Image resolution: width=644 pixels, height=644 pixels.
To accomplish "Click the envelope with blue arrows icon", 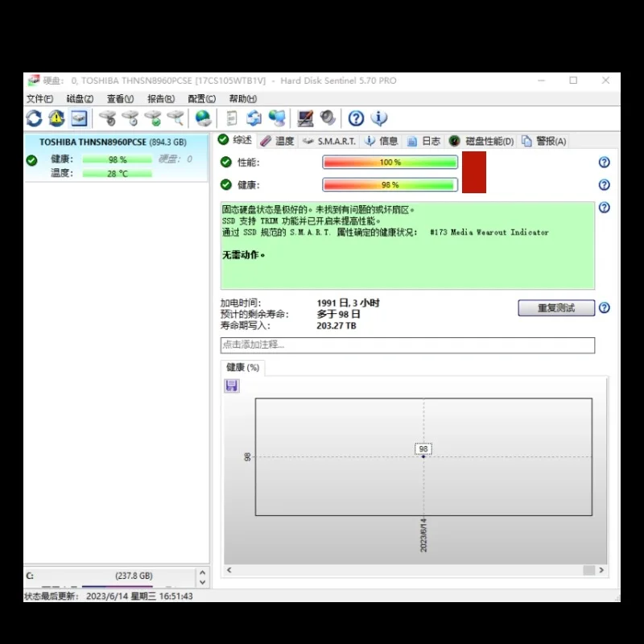I will pos(254,118).
